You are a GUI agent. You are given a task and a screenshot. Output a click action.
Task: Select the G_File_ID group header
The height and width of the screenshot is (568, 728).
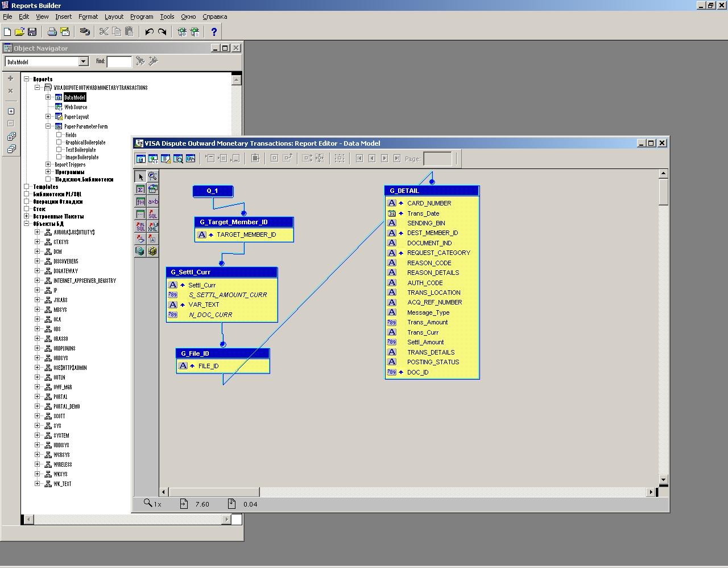point(223,353)
